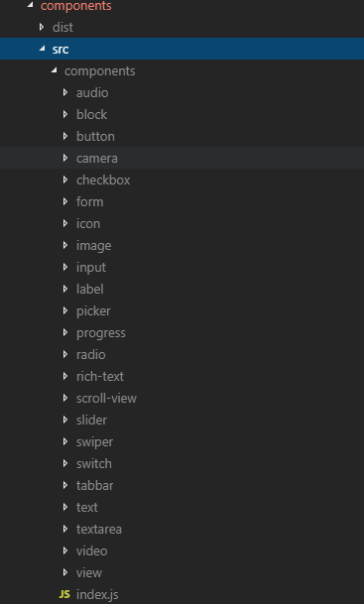364x604 pixels.
Task: Expand the form folder arrow
Action: click(x=65, y=201)
